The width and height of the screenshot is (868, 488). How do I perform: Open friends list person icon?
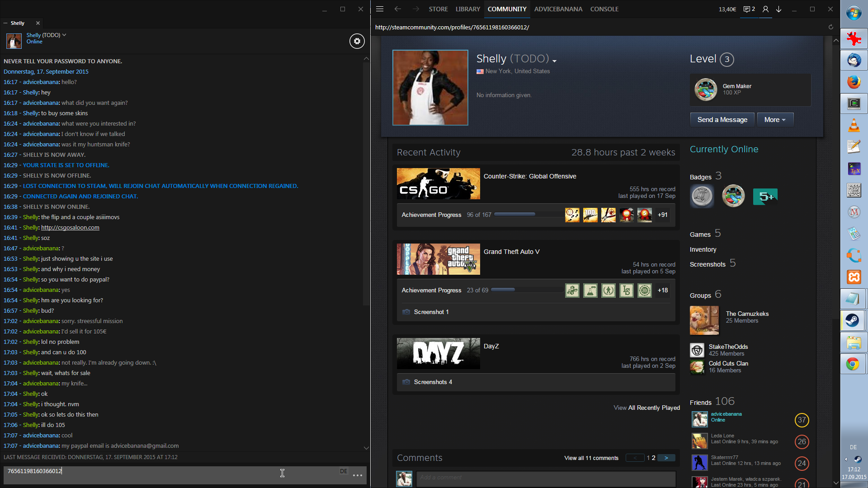[765, 9]
